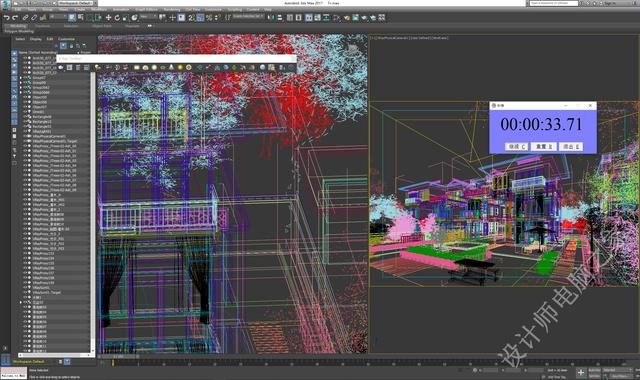This screenshot has width=640, height=380.
Task: Click the Use Pivot Point Center icon
Action: 162,18
